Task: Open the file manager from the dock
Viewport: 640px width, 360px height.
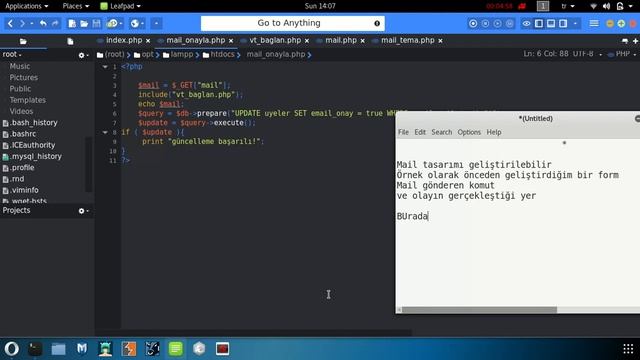Action: point(58,349)
